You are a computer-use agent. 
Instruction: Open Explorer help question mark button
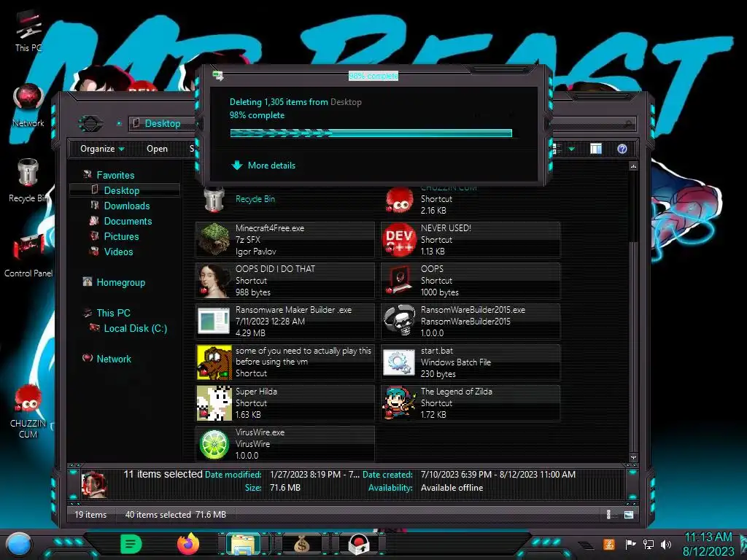[622, 149]
